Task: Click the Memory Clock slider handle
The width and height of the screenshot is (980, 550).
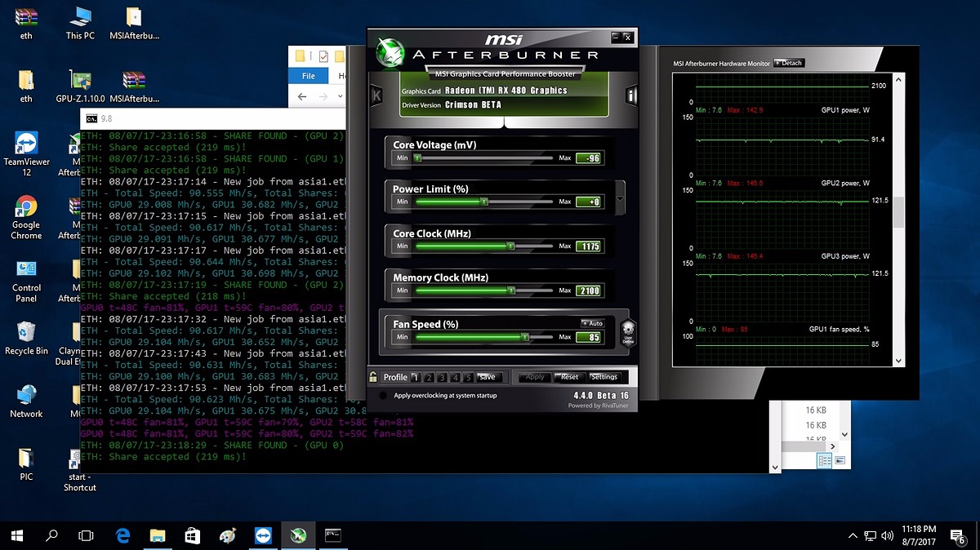Action: click(511, 290)
